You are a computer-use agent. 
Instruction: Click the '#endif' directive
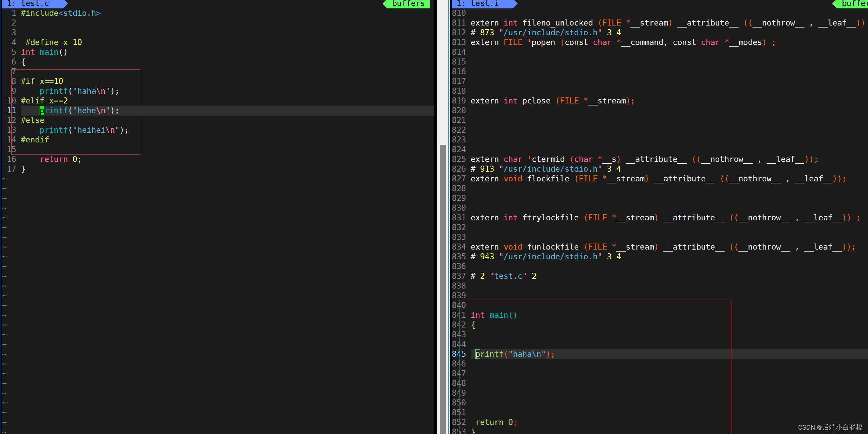click(x=35, y=140)
